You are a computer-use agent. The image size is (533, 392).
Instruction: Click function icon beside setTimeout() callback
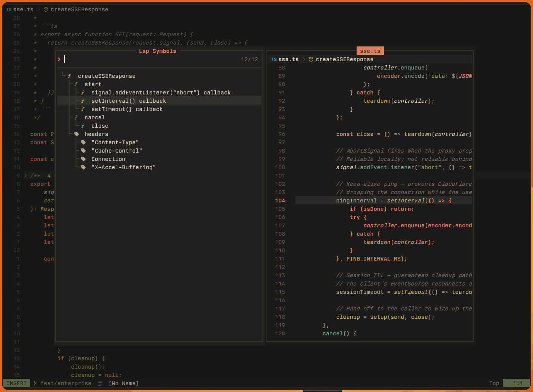(83, 109)
